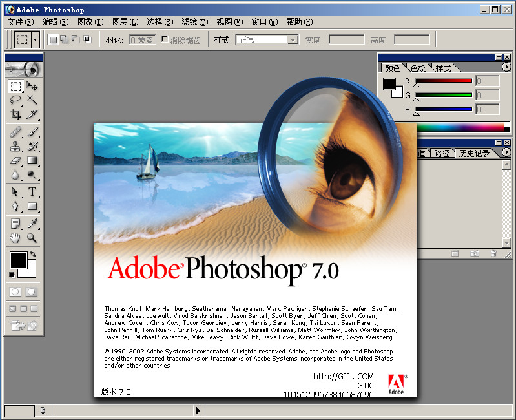Choose full screen mode
Viewport: 516px width, 420px height.
(x=34, y=309)
